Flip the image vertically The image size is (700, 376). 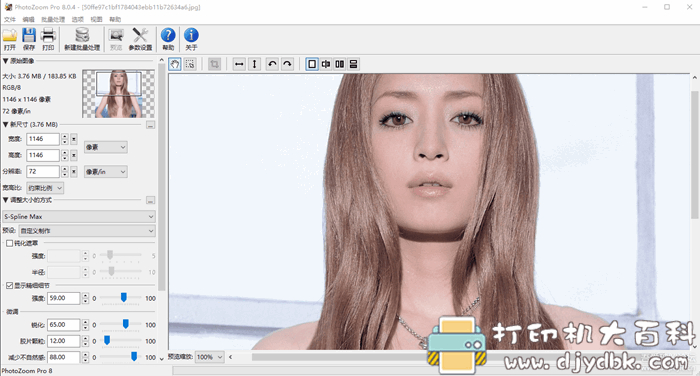click(254, 64)
